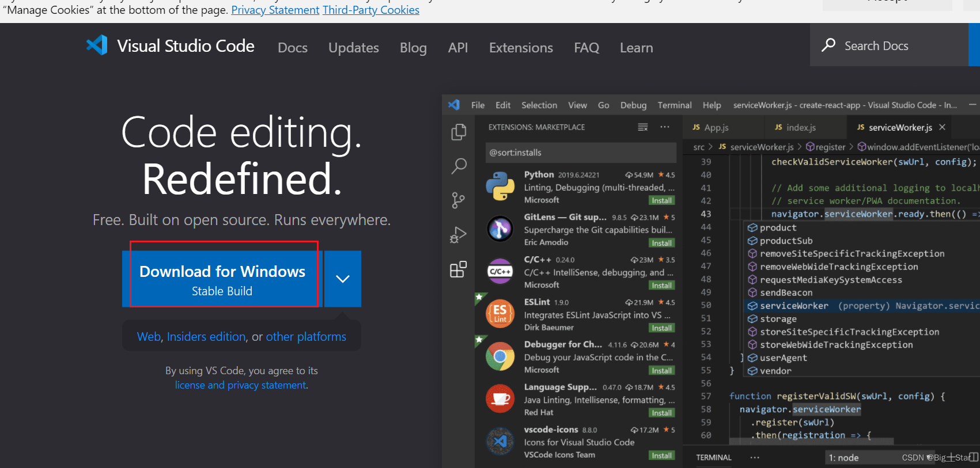Open File menu in VS Code window
Viewport: 980px width, 468px height.
[478, 105]
